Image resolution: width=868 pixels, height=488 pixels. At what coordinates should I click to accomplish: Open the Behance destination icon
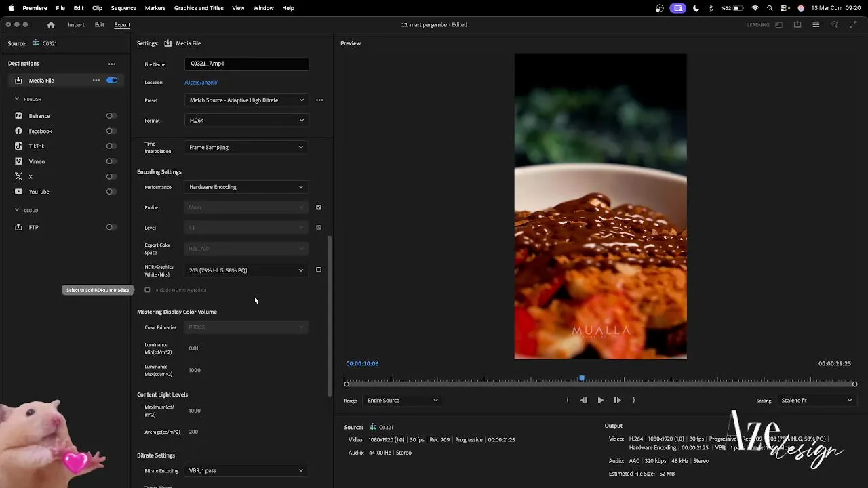[18, 116]
